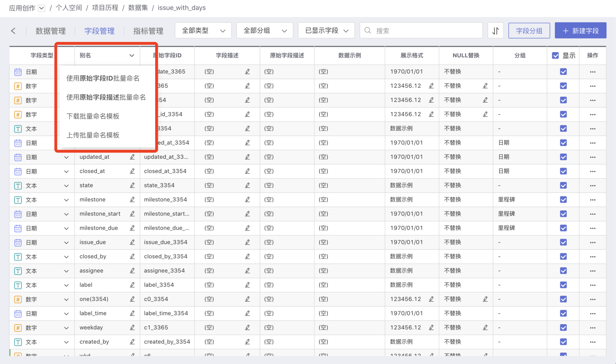Toggle the header 显示 select-all checkbox

pos(555,56)
